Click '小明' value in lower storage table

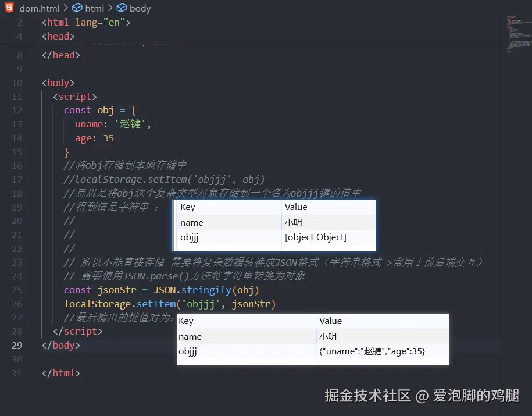tap(328, 336)
